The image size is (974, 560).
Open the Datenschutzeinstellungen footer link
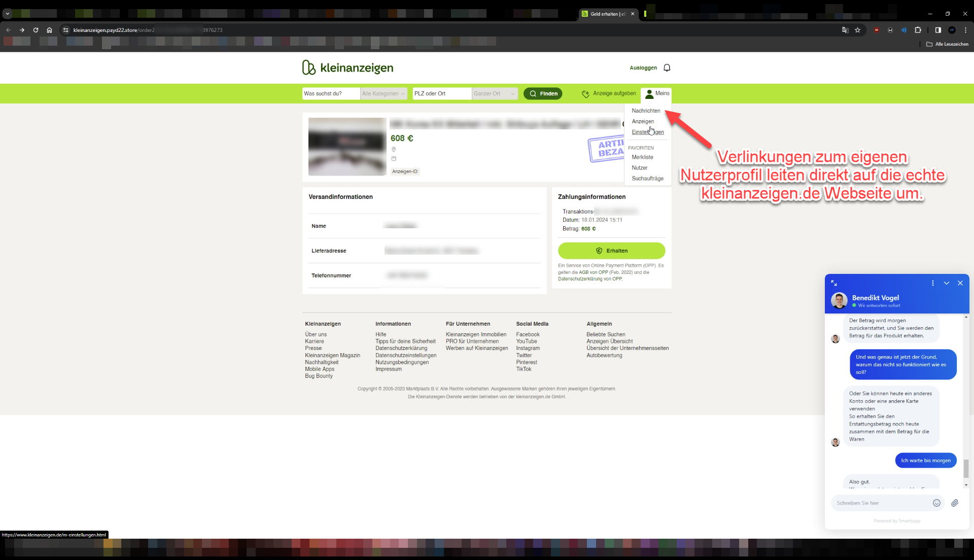click(x=406, y=356)
